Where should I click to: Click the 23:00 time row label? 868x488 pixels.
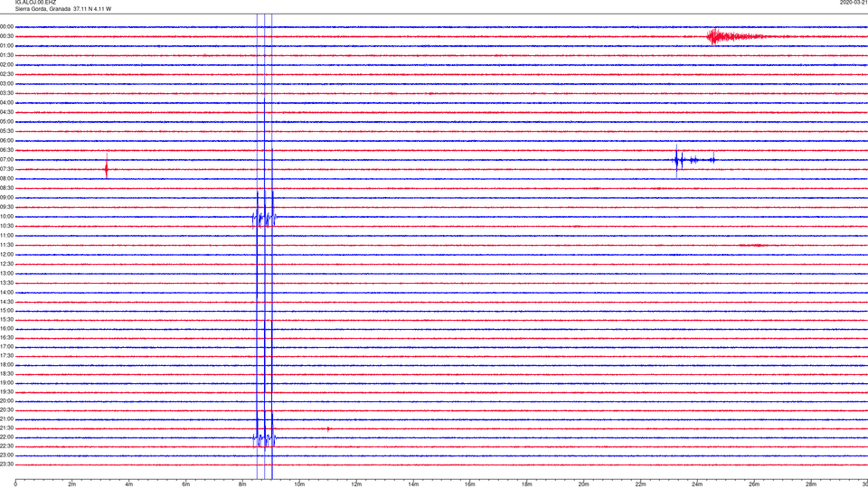[6, 455]
